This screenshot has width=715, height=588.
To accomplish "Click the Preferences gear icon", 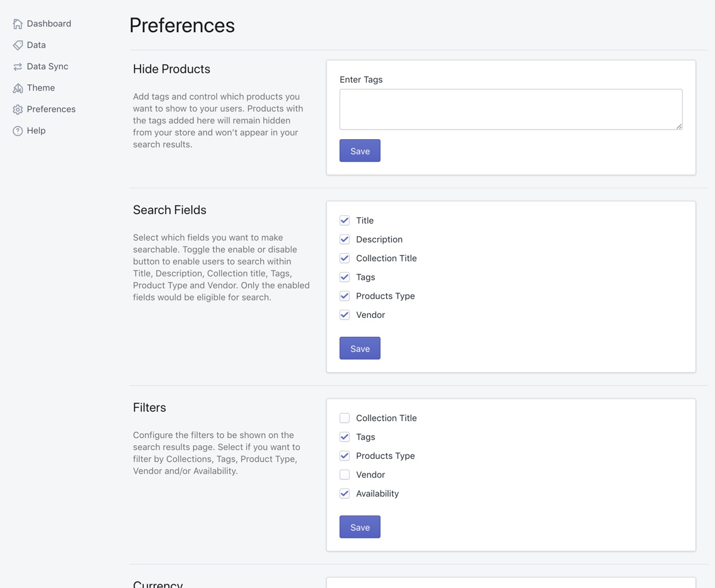I will coord(18,110).
